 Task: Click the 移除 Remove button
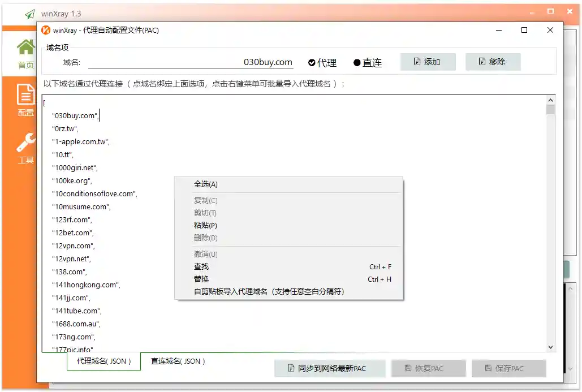[493, 61]
